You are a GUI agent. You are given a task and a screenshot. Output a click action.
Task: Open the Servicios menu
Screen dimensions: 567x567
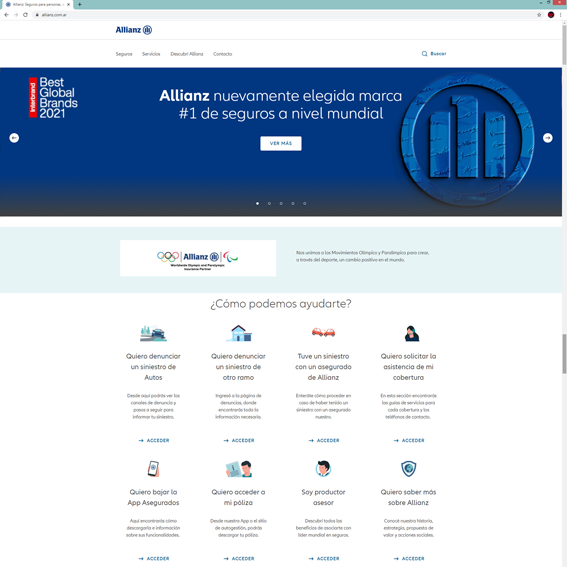[151, 54]
